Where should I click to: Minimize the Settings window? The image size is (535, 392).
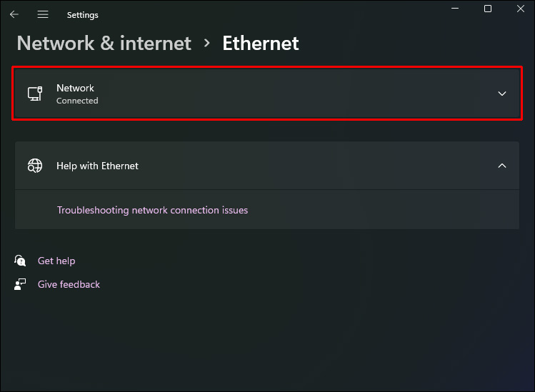coord(456,9)
